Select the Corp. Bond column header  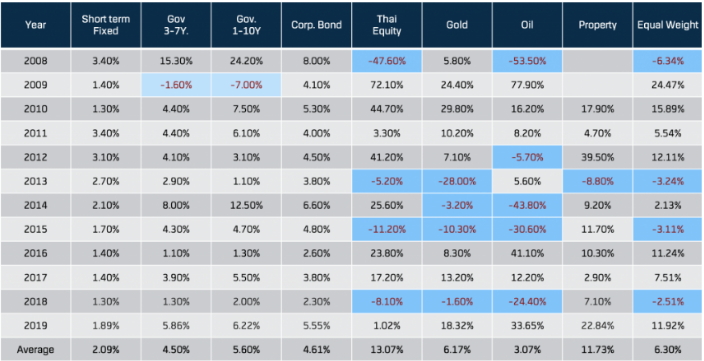317,25
